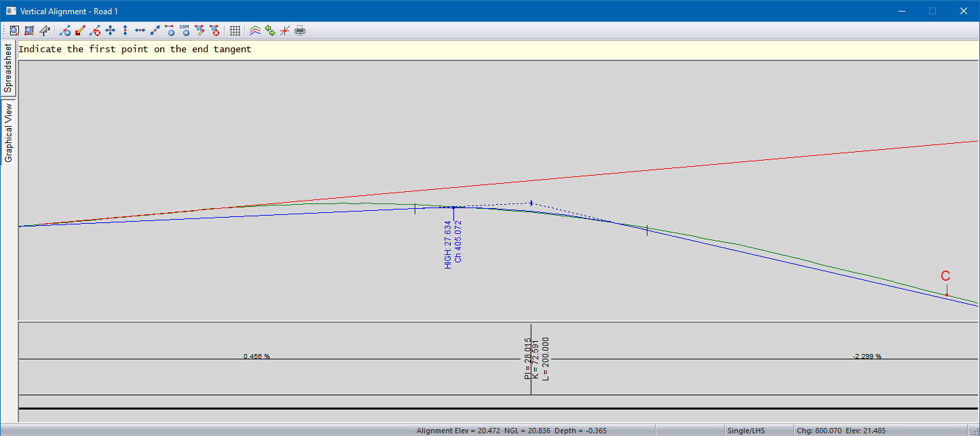Viewport: 980px width, 436px height.
Task: Click the zoom extents icon
Action: coord(29,31)
